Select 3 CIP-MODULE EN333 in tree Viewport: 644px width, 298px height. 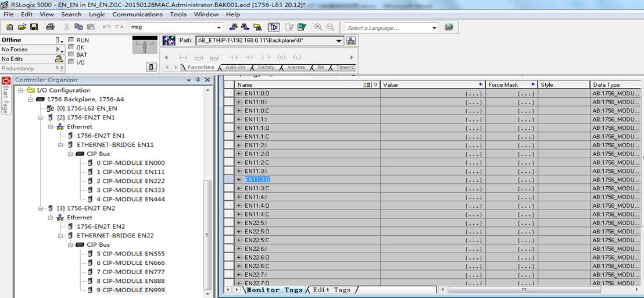click(x=131, y=190)
